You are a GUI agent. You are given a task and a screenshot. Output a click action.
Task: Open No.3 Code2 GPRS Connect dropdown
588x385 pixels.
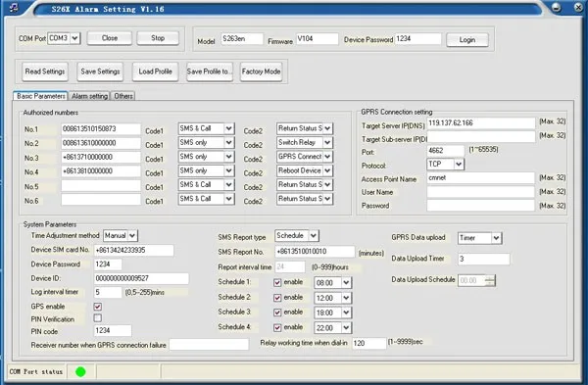pyautogui.click(x=327, y=157)
